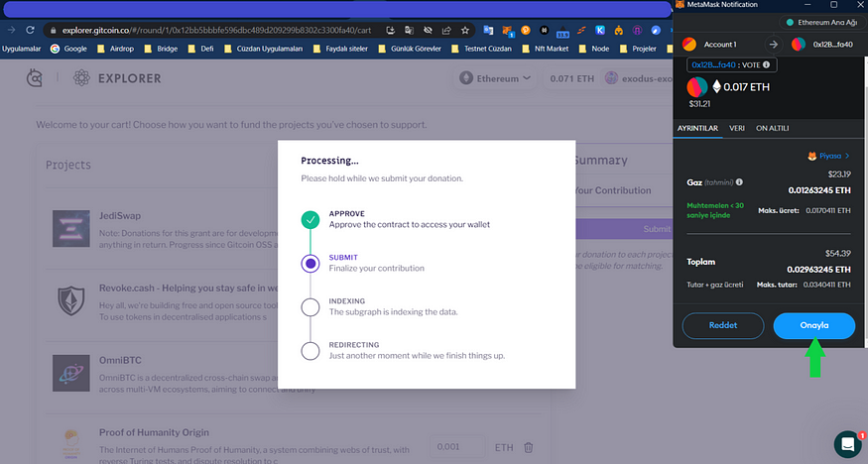This screenshot has width=868, height=464.
Task: Click the 0x12B...fa40 contract address link
Action: point(714,65)
